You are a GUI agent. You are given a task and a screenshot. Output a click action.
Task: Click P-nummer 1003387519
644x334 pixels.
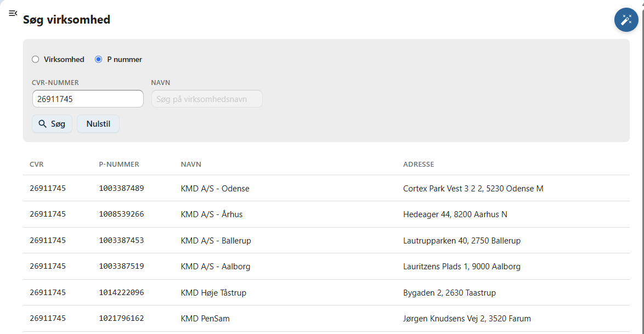tap(122, 266)
